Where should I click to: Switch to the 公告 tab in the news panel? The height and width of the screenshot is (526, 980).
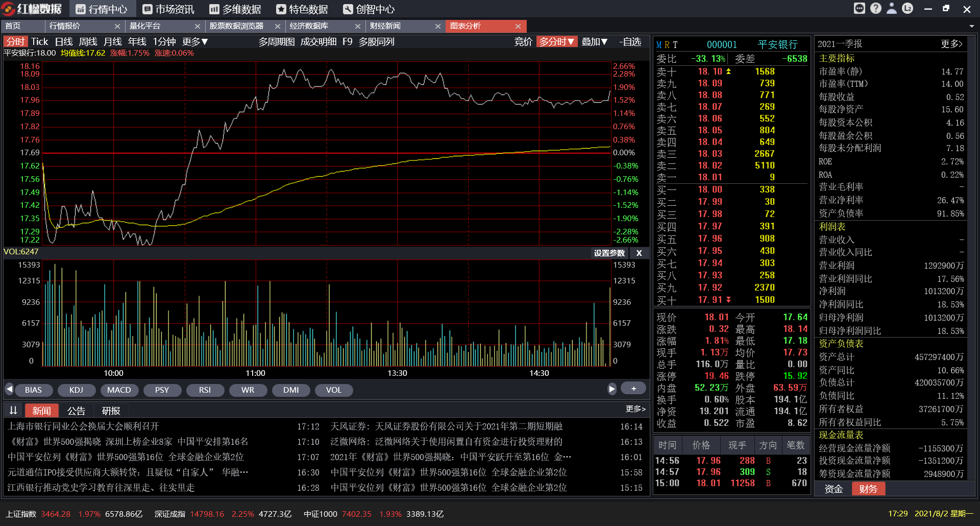click(x=77, y=411)
